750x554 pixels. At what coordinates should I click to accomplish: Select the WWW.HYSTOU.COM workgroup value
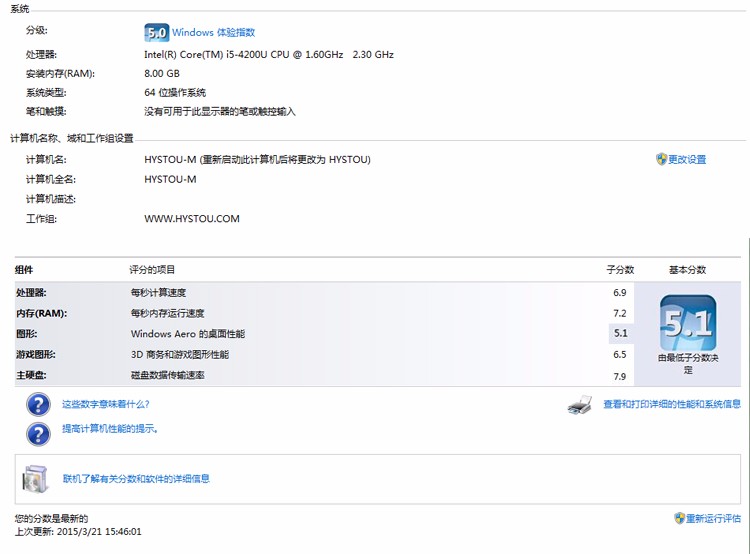click(192, 219)
